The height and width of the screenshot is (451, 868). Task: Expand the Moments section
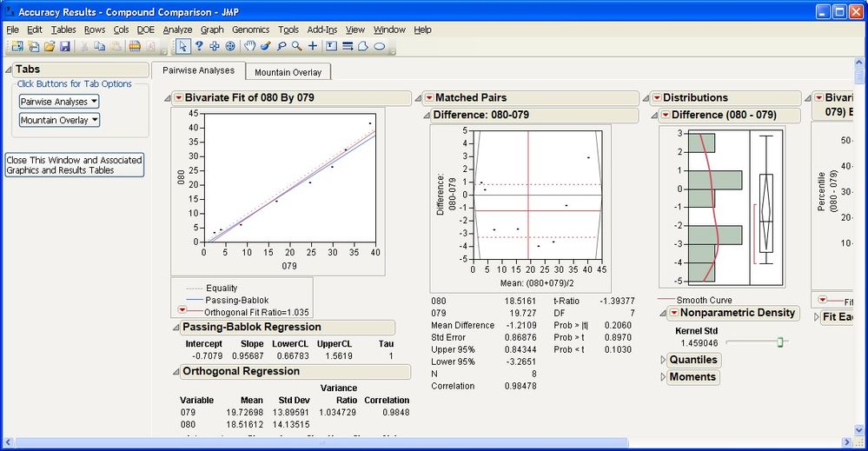(x=664, y=377)
